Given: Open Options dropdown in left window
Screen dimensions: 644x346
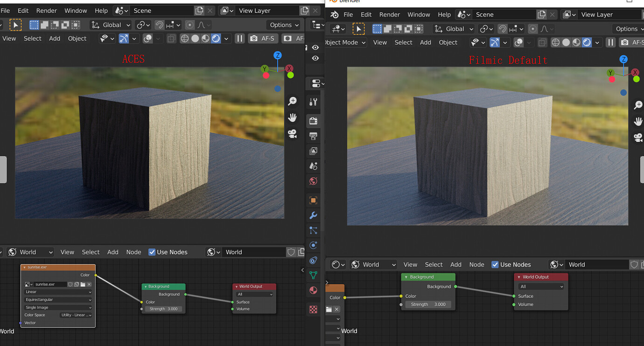Looking at the screenshot, I should (x=284, y=25).
